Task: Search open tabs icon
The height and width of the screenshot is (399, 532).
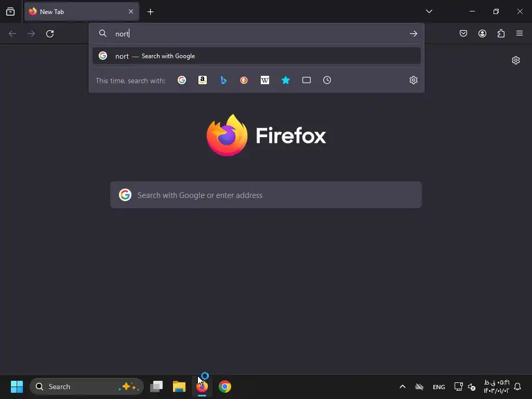Action: [x=307, y=80]
